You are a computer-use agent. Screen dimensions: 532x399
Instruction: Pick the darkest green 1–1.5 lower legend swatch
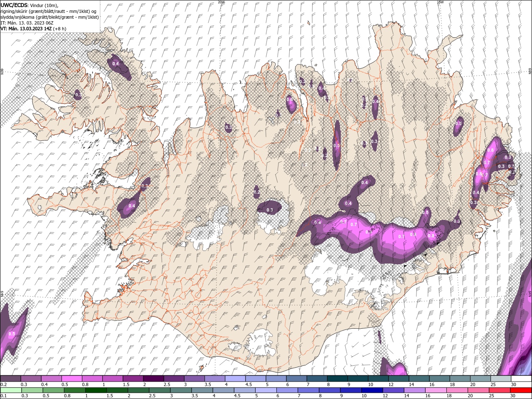[x=96, y=390]
